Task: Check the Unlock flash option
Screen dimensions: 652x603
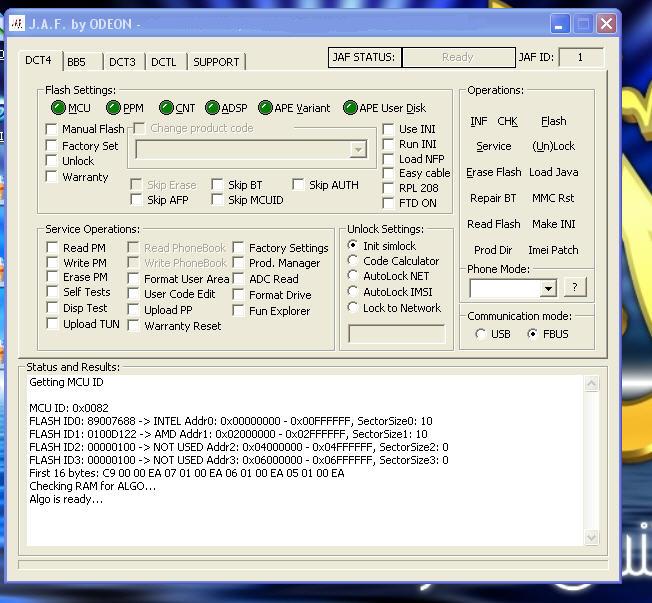Action: (x=52, y=161)
